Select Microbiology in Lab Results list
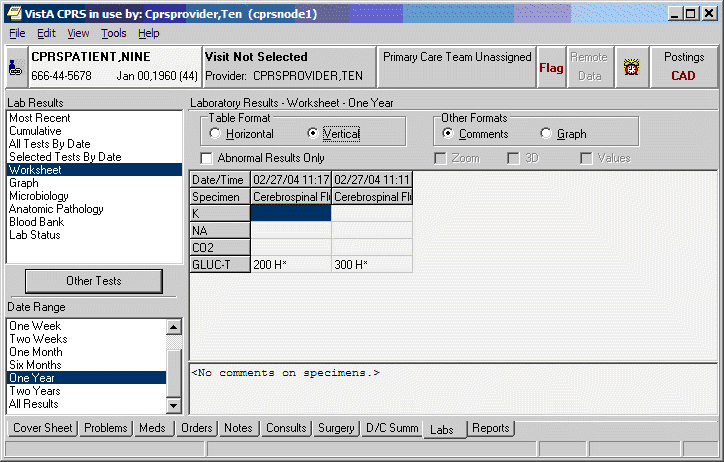Viewport: 724px width, 462px height. (41, 196)
